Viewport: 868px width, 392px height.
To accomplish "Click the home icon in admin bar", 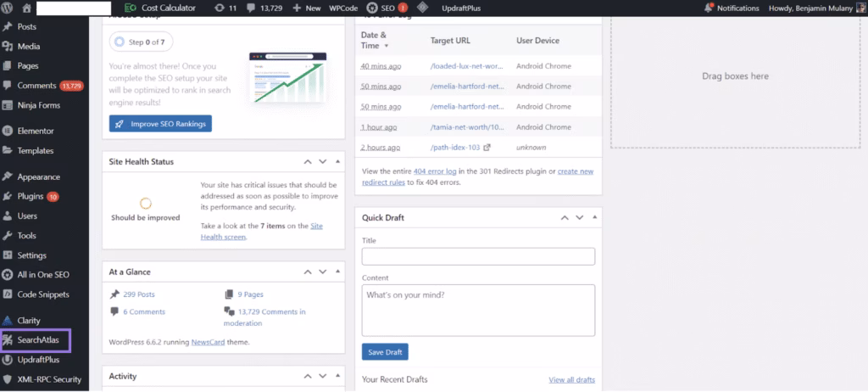I will coord(26,8).
